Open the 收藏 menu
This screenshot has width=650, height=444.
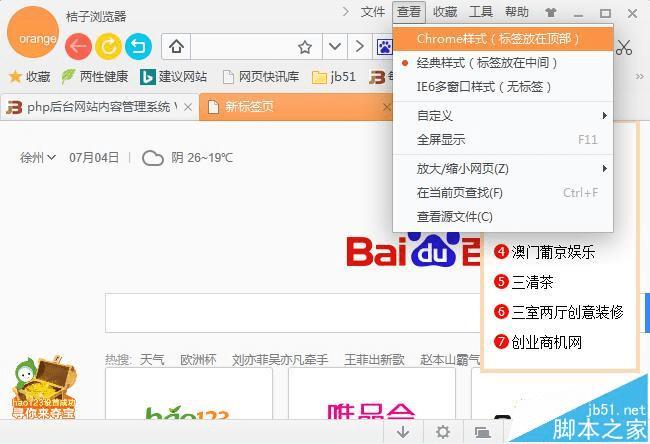(445, 12)
